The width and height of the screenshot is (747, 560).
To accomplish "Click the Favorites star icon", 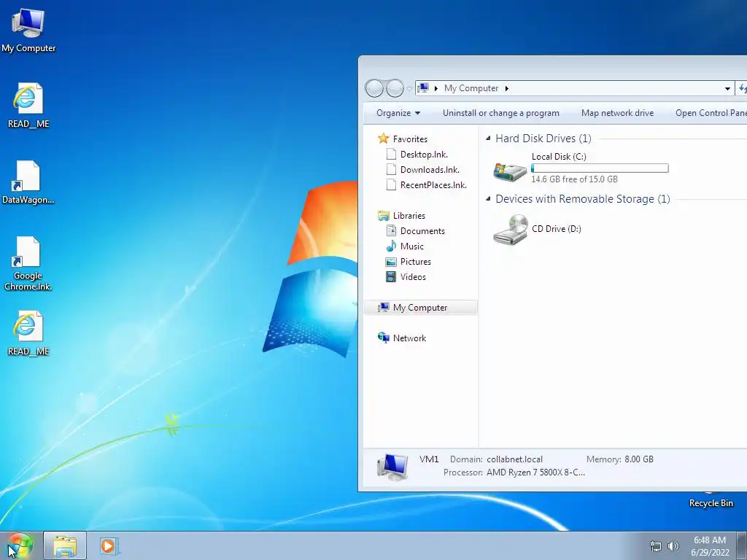I will [x=383, y=139].
